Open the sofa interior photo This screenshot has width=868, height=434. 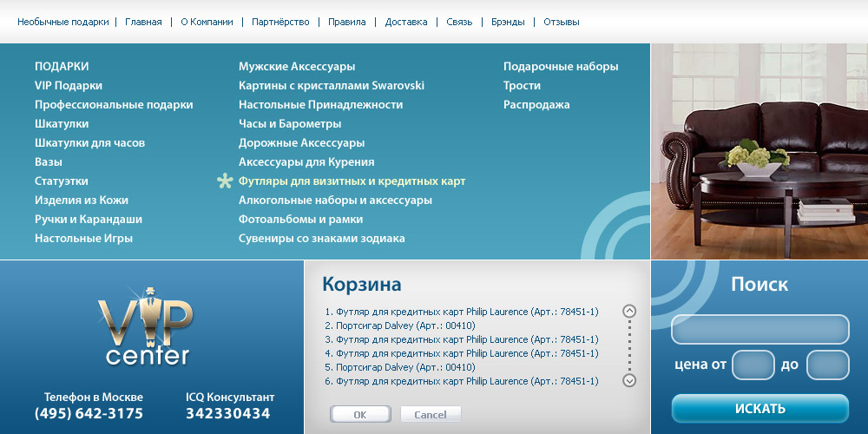[x=759, y=151]
